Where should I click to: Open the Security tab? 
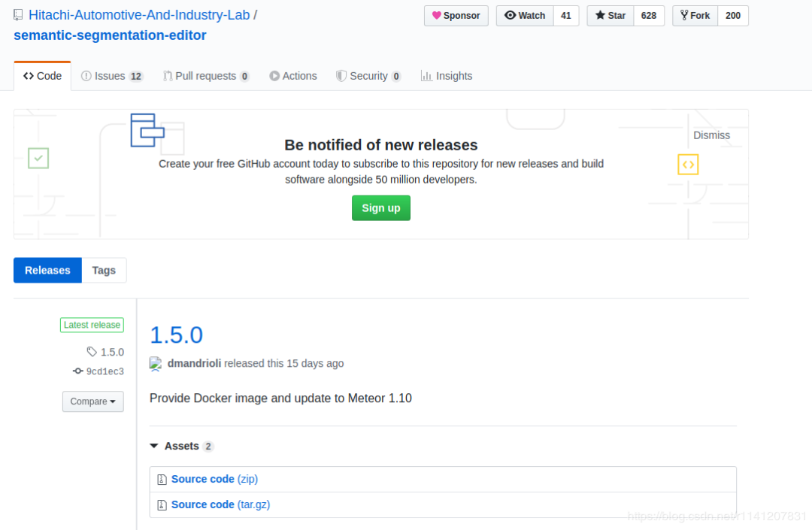[x=368, y=76]
